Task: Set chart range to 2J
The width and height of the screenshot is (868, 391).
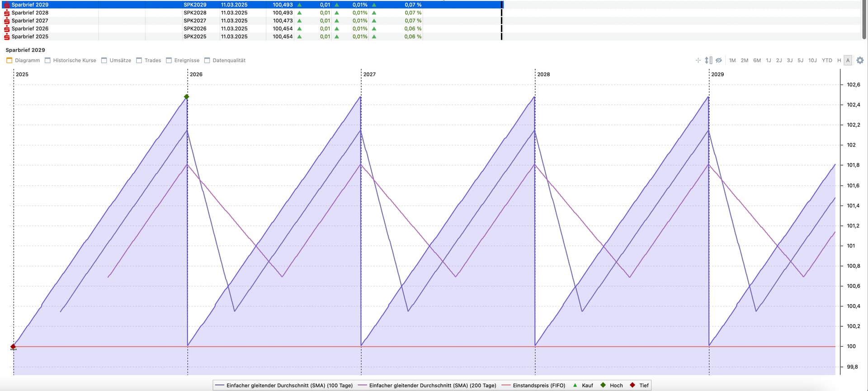Action: point(779,61)
